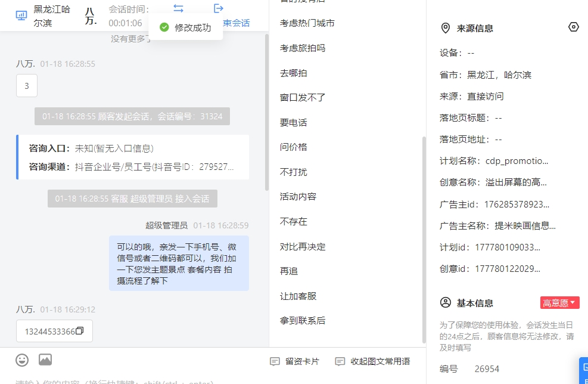This screenshot has height=384, width=588.
Task: Select quick reply 要电话
Action: click(293, 122)
